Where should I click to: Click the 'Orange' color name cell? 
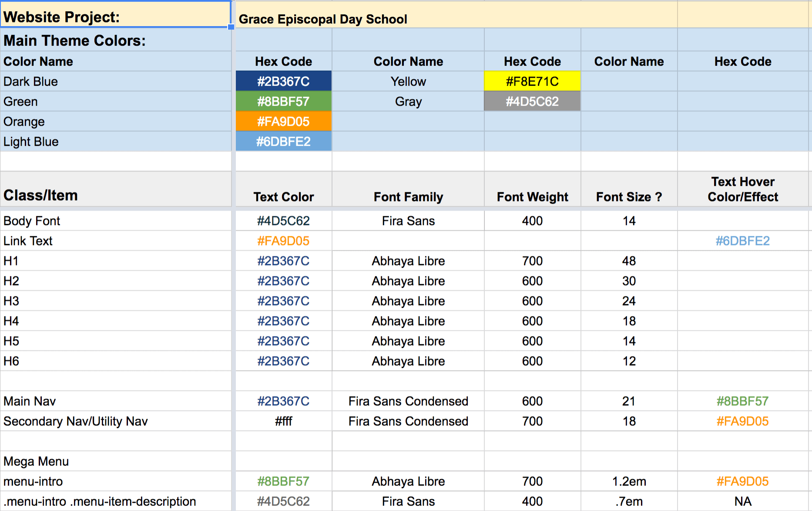[116, 121]
